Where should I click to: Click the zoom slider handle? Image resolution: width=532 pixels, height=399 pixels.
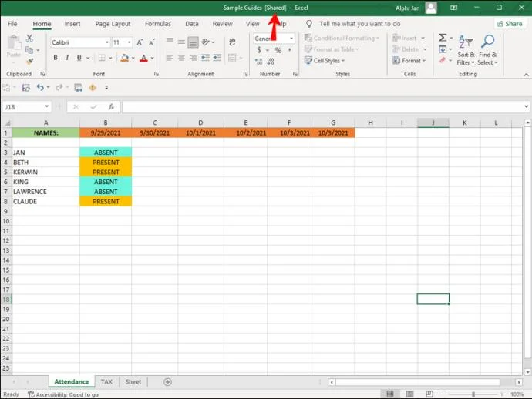[473, 394]
